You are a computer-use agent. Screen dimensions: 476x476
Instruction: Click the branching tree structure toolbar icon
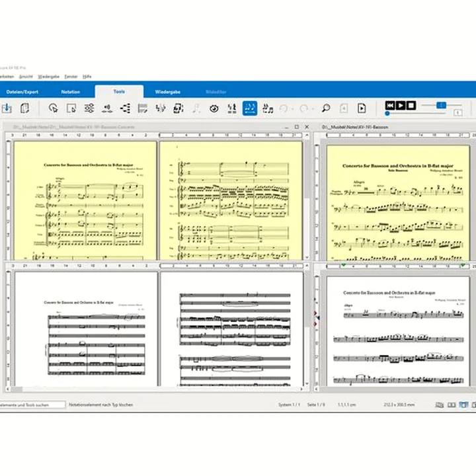(125, 108)
